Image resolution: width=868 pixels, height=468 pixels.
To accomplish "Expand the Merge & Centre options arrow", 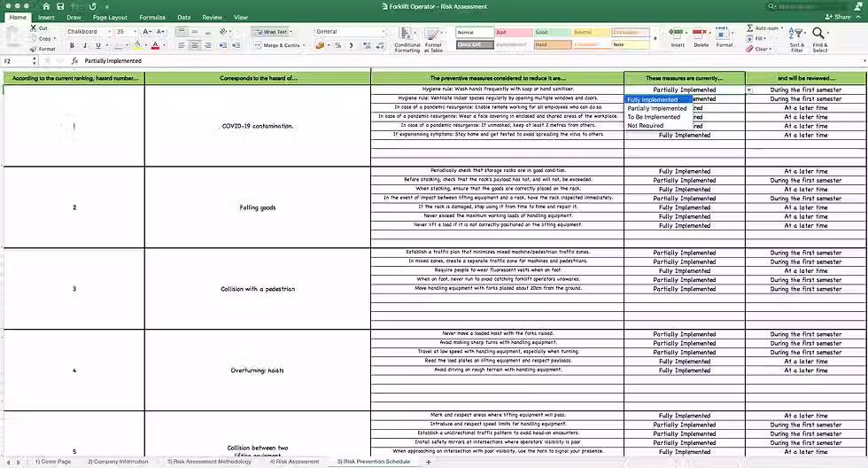I will pos(305,45).
